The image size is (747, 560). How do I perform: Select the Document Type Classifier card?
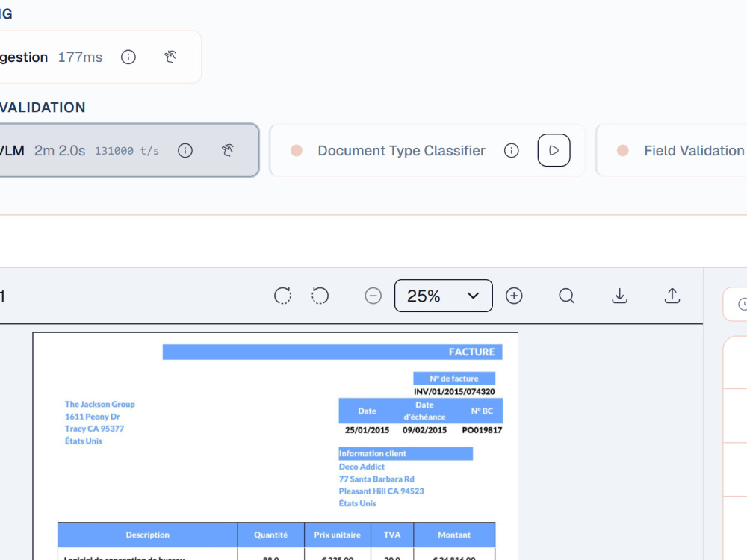pyautogui.click(x=427, y=151)
